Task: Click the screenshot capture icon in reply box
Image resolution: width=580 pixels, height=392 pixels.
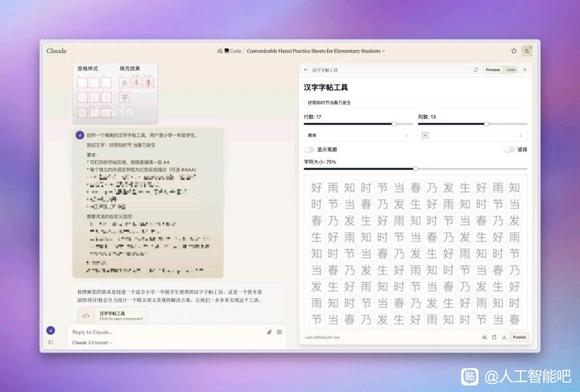Action: [x=280, y=332]
